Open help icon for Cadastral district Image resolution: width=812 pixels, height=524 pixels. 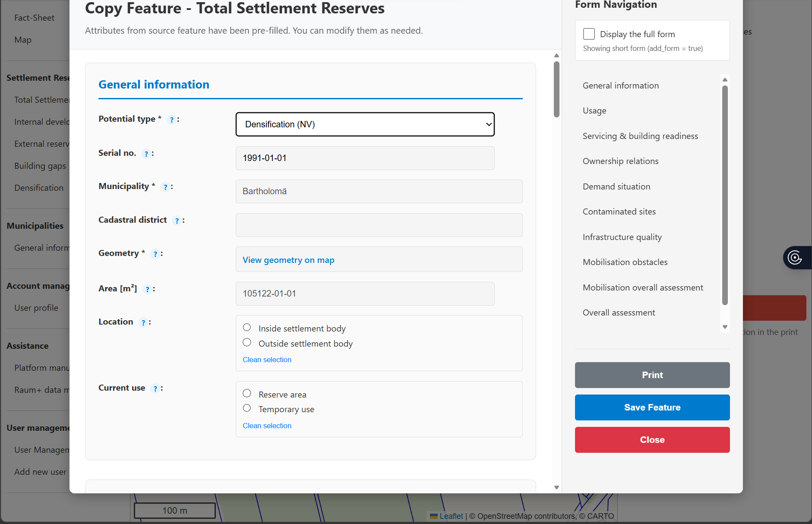pyautogui.click(x=177, y=221)
